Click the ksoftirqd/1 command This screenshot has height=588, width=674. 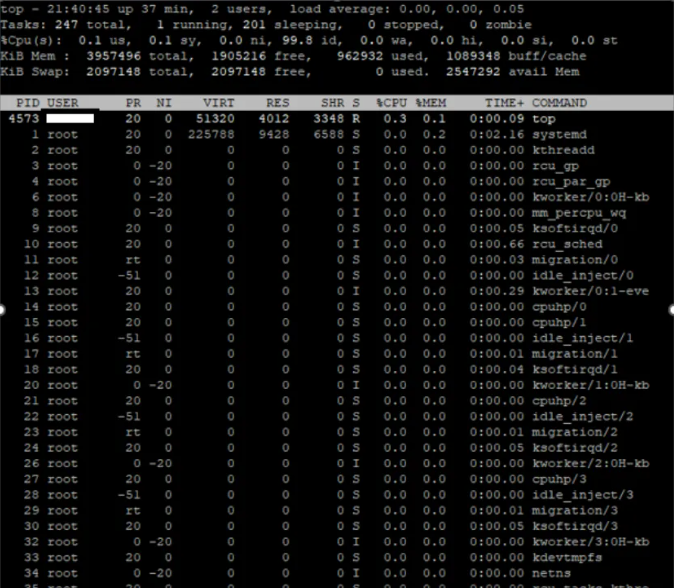tap(575, 370)
